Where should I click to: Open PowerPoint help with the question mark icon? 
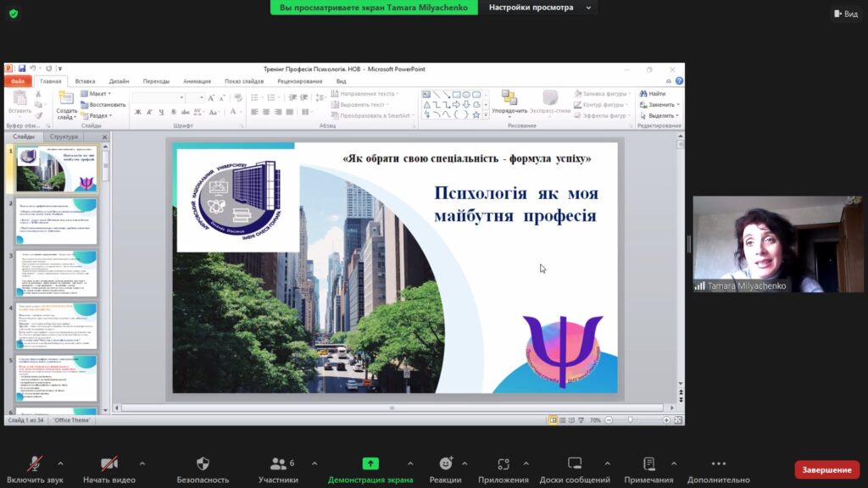679,80
